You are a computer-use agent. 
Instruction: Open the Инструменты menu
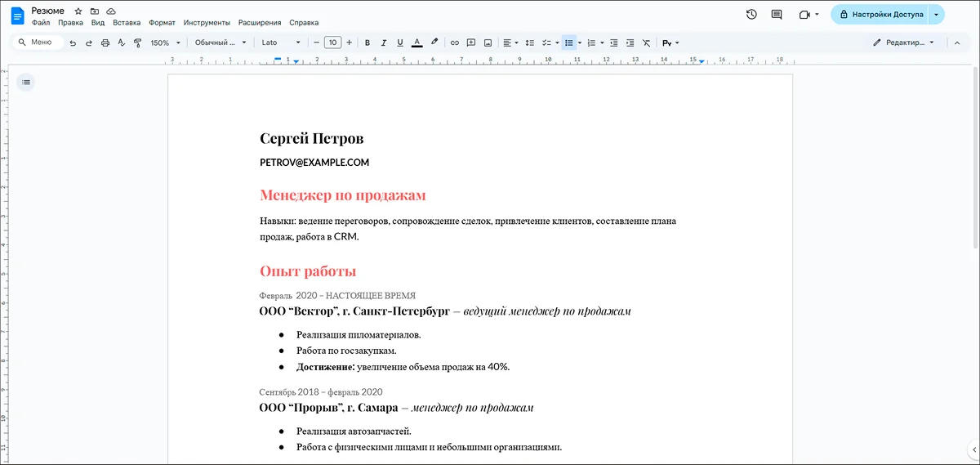tap(207, 23)
